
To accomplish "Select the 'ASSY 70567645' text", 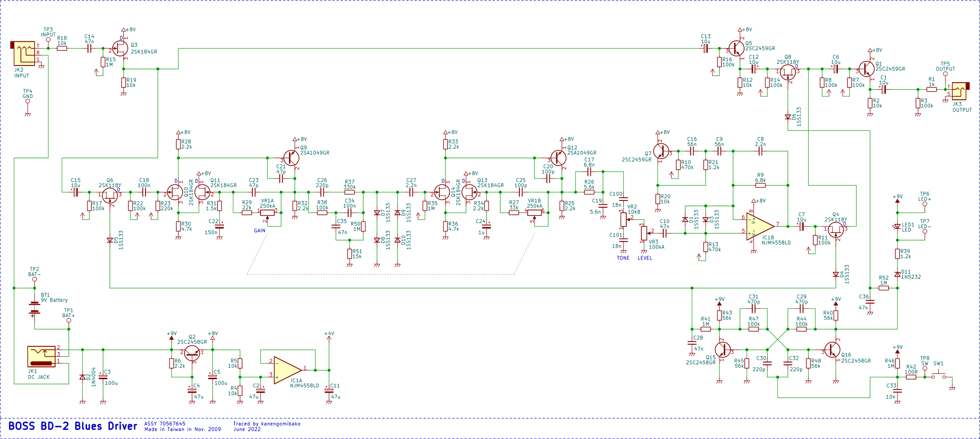I will pyautogui.click(x=165, y=423).
